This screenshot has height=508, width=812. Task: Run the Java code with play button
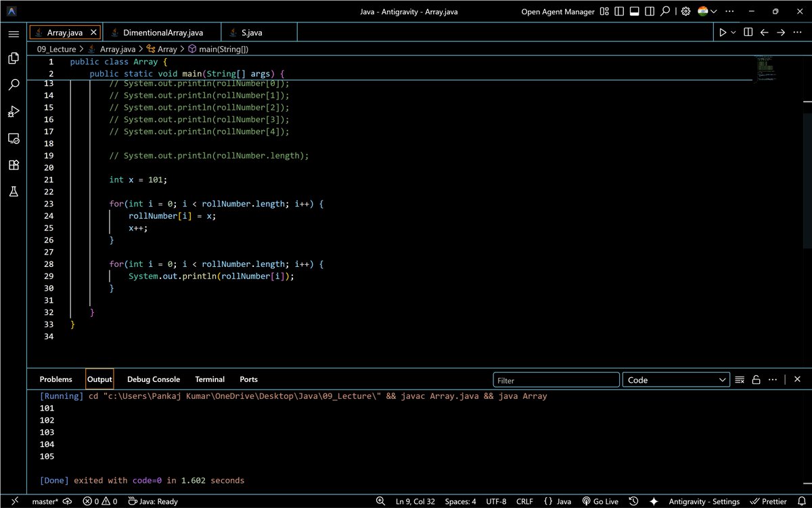tap(723, 33)
